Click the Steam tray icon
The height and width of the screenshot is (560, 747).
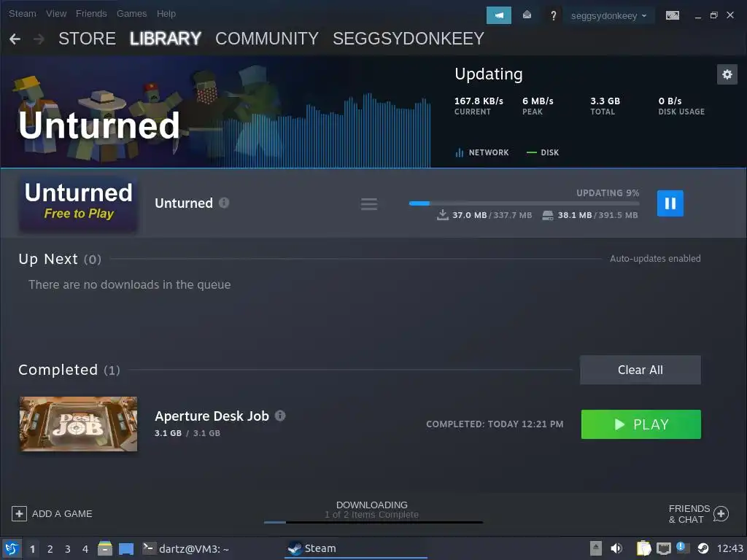(703, 548)
